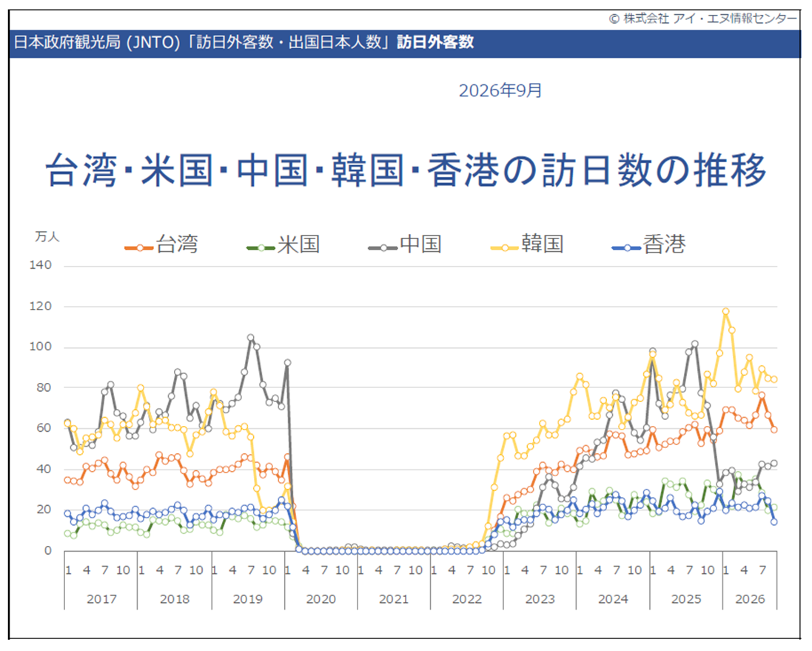
Task: Click the 2026 year label on x-axis
Action: point(750,599)
